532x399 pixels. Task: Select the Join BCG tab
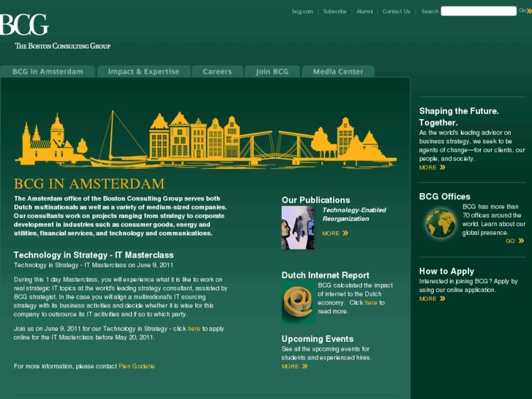(272, 72)
